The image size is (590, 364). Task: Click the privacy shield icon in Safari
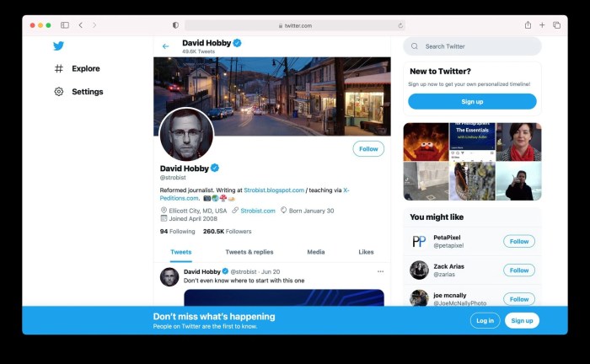coord(175,25)
